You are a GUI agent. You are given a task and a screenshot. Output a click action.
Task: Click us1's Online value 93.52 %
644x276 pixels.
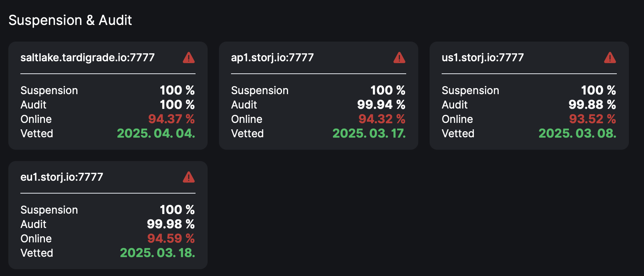click(x=592, y=119)
